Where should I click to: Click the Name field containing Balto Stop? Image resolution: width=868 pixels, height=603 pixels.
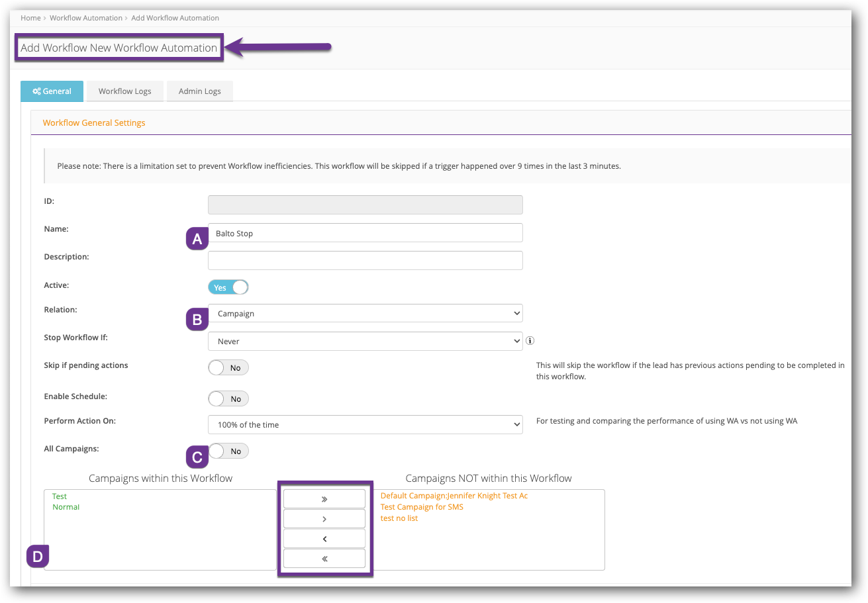[x=365, y=233]
